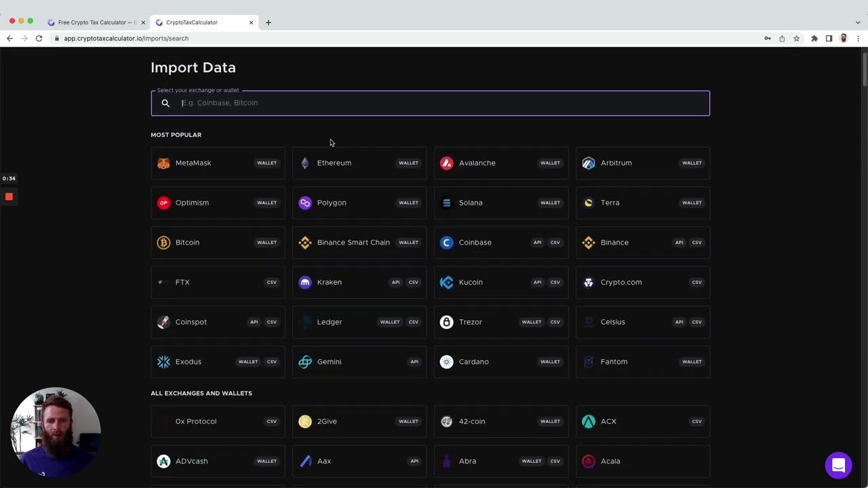Image resolution: width=868 pixels, height=488 pixels.
Task: Bookmark this page with star icon
Action: (x=797, y=39)
